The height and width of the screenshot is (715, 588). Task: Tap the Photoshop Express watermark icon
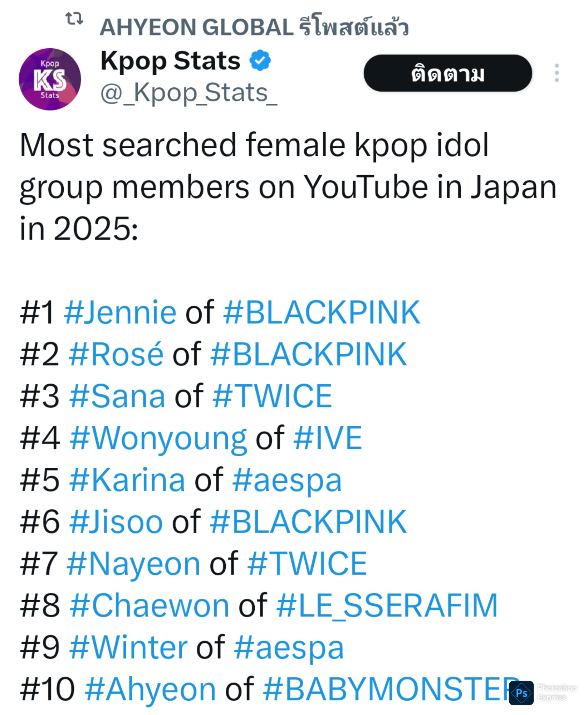[521, 693]
